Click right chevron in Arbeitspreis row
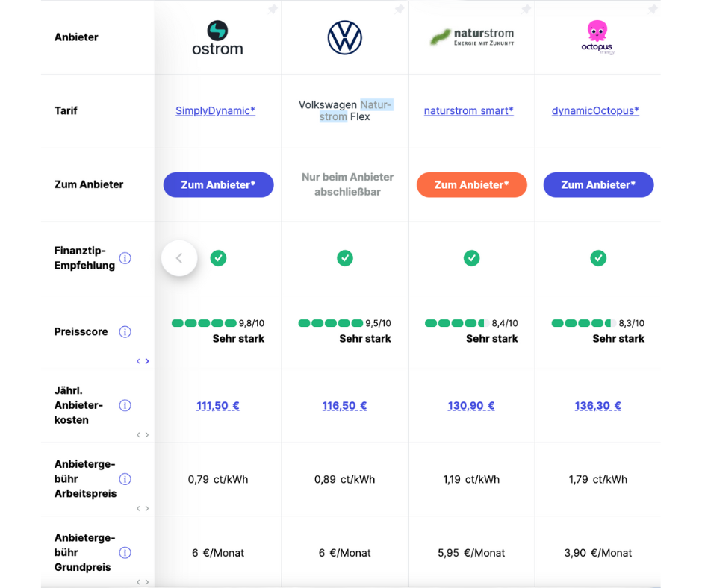 (147, 508)
